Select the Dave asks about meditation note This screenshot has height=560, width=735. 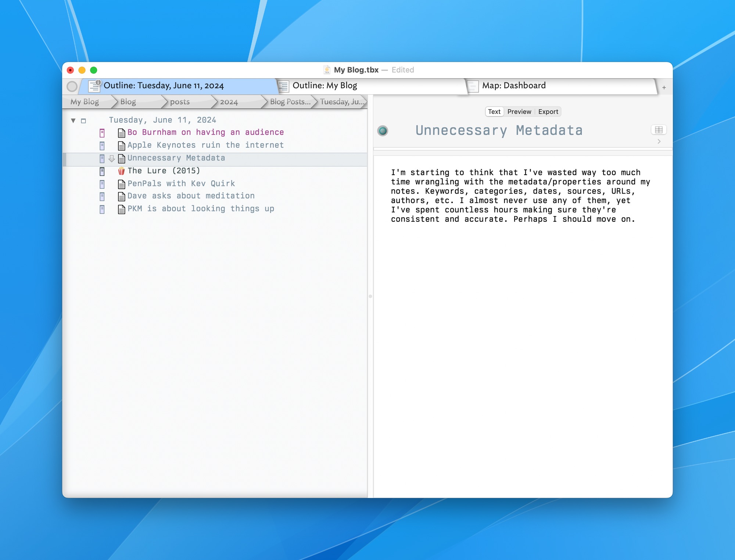coord(191,196)
